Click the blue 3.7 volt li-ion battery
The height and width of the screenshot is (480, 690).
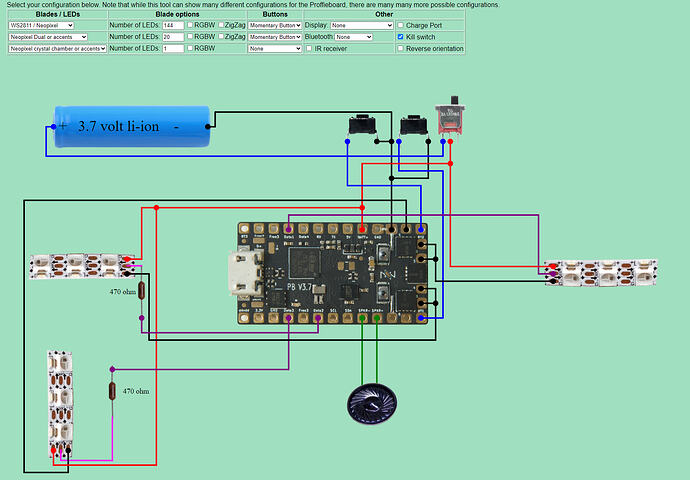[x=132, y=126]
